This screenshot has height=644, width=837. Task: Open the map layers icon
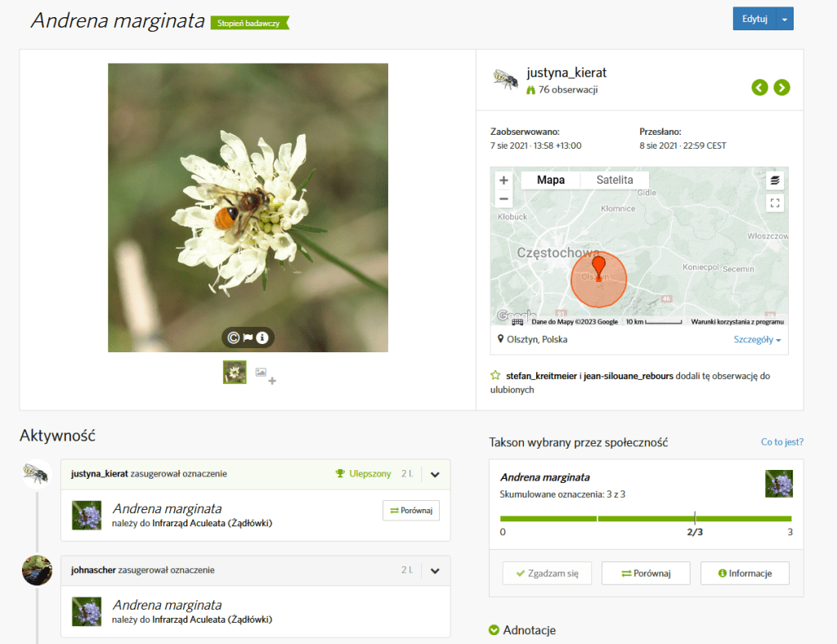(x=774, y=180)
